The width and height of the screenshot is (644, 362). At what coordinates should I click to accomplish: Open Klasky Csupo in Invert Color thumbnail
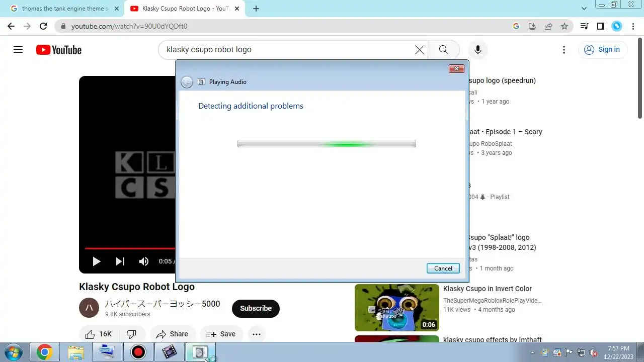click(x=397, y=308)
